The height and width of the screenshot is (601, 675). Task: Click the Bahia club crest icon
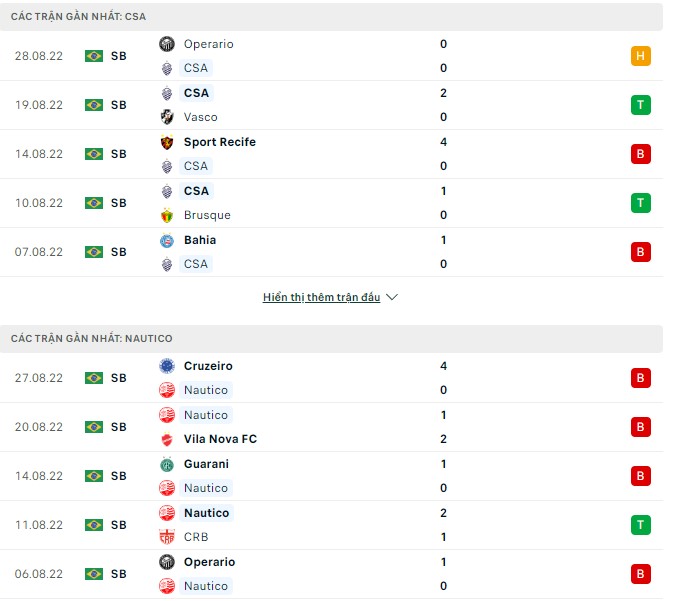click(x=167, y=240)
